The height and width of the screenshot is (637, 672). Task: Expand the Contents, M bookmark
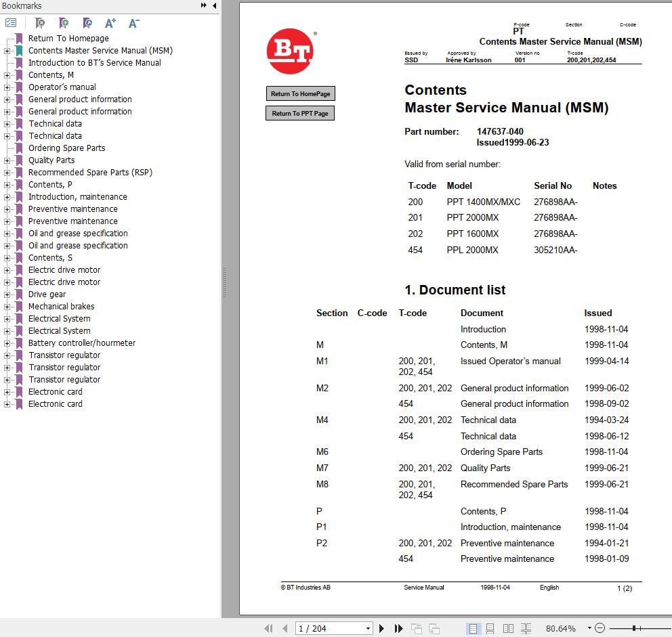tap(7, 75)
